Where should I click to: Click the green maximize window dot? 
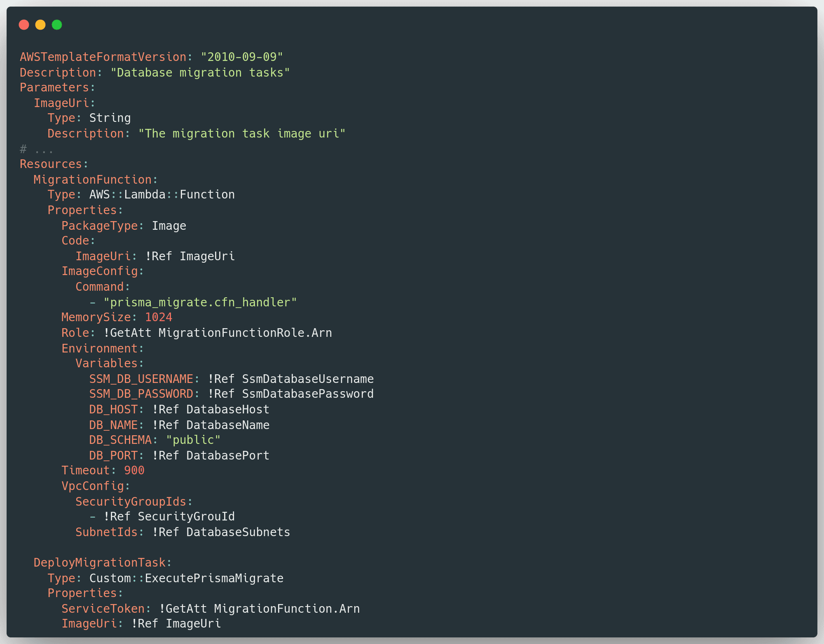[57, 25]
